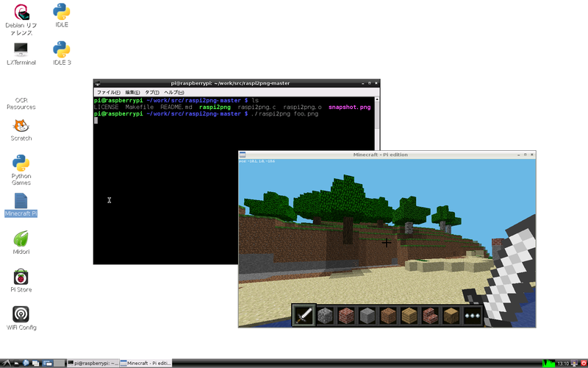This screenshot has height=368, width=588.
Task: Open the Debian Reference desktop icon
Action: pos(21,20)
